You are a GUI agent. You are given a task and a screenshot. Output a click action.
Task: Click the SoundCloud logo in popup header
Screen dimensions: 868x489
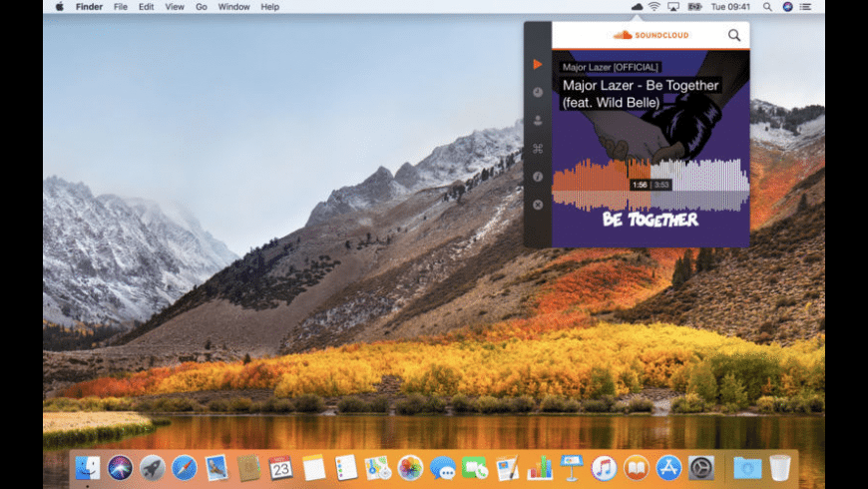point(651,35)
